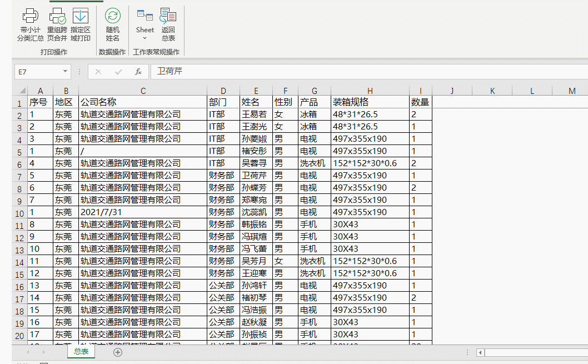This screenshot has height=364, width=588.
Task: Click the sheet tab bar resize handle
Action: (467, 352)
